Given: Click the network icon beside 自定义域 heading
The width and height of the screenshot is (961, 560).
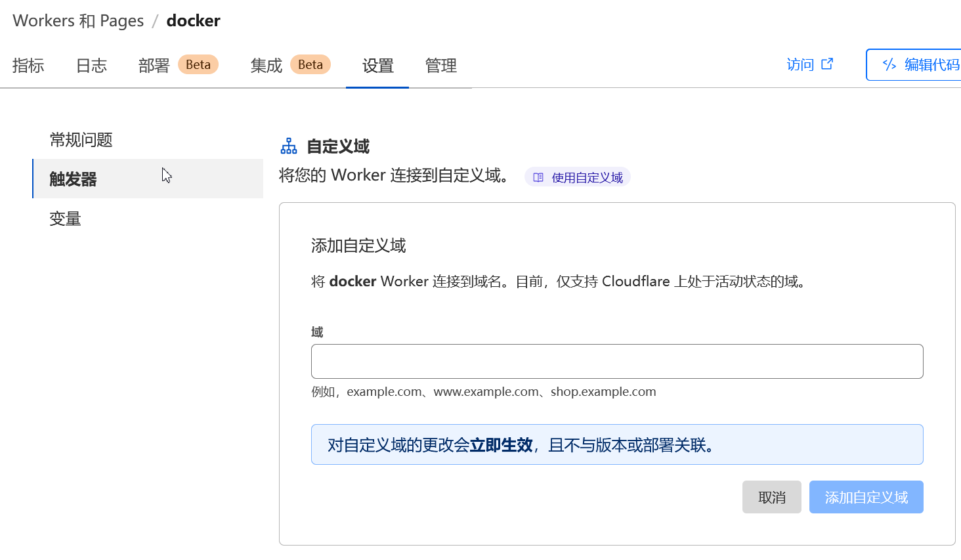Looking at the screenshot, I should 289,146.
